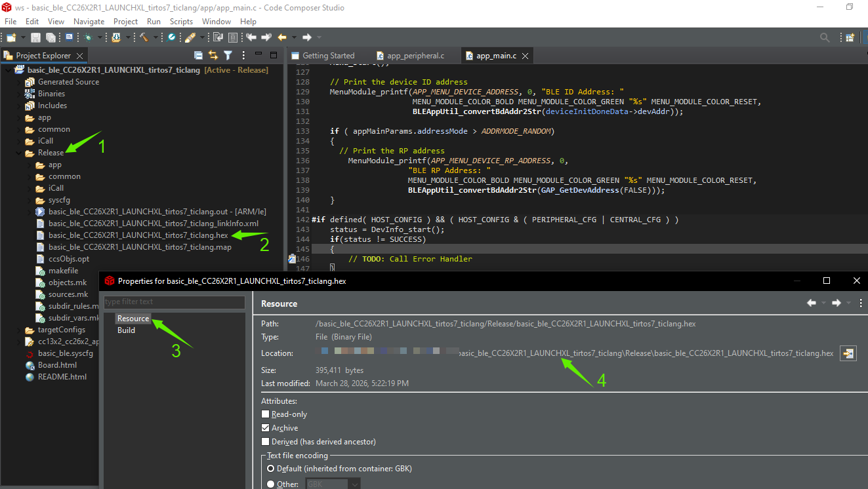Expand the Generated Source node
This screenshot has width=868, height=489.
tap(18, 82)
